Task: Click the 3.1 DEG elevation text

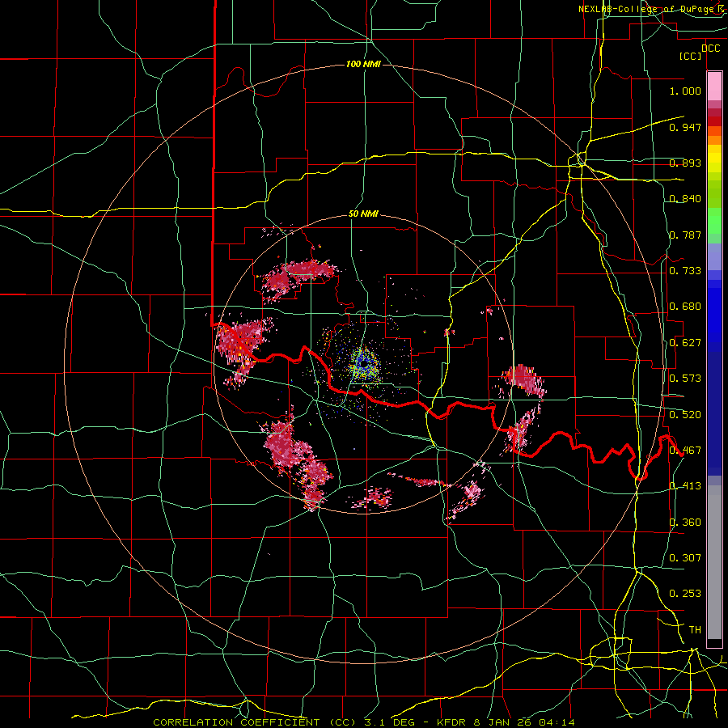Action: click(x=388, y=722)
